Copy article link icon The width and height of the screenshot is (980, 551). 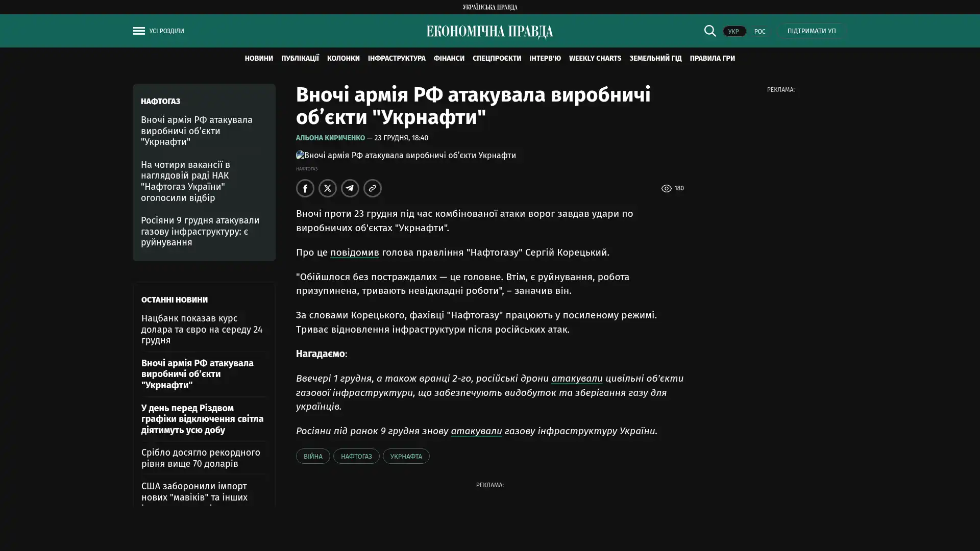(x=373, y=188)
